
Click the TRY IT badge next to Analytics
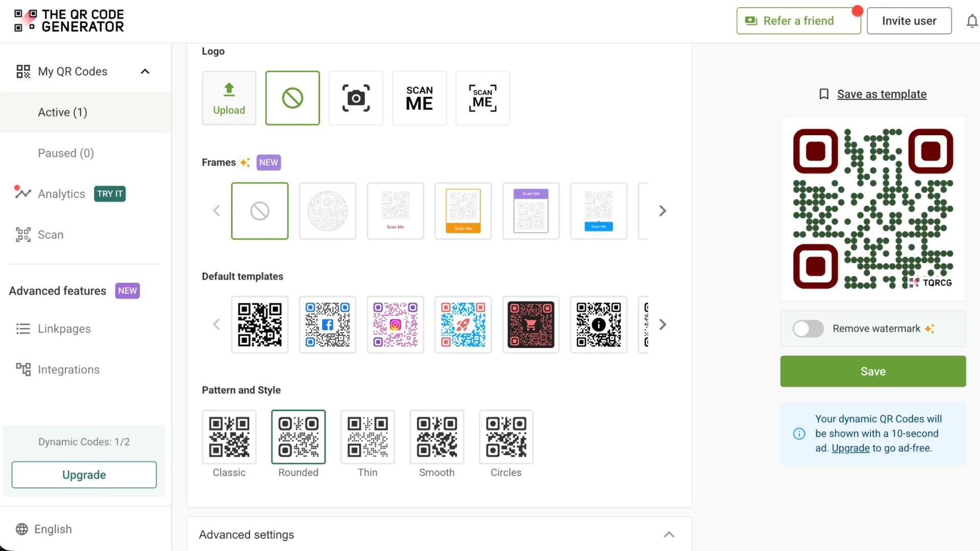[x=110, y=194]
